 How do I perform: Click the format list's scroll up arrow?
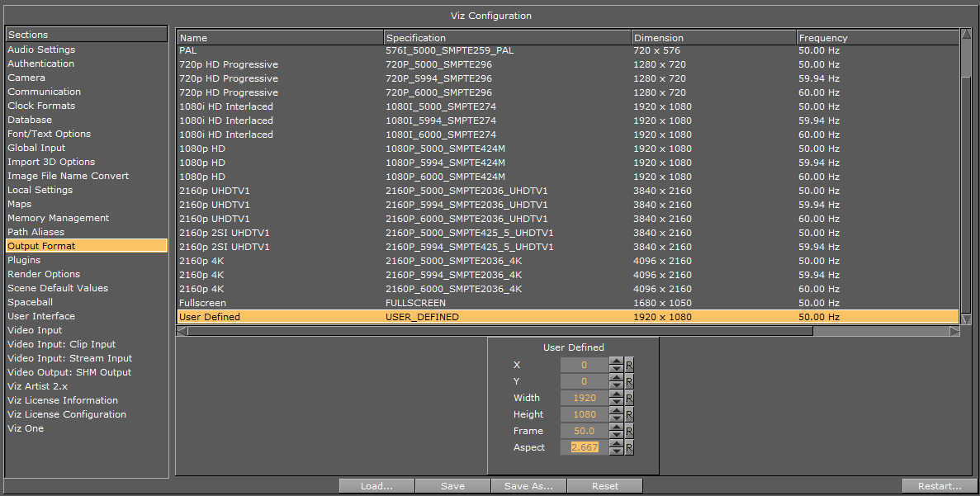966,35
